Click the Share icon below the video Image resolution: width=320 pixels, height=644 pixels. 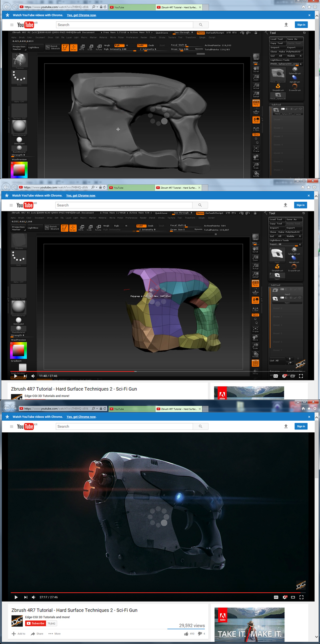(x=33, y=634)
